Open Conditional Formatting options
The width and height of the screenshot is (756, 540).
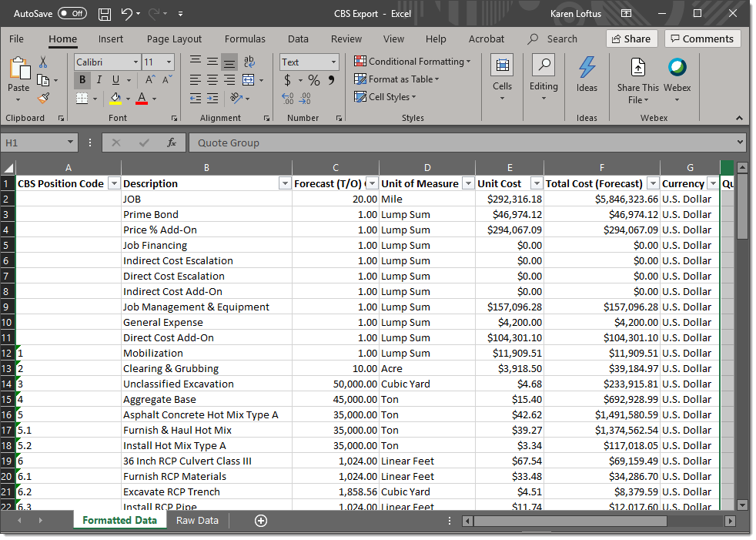tap(413, 61)
